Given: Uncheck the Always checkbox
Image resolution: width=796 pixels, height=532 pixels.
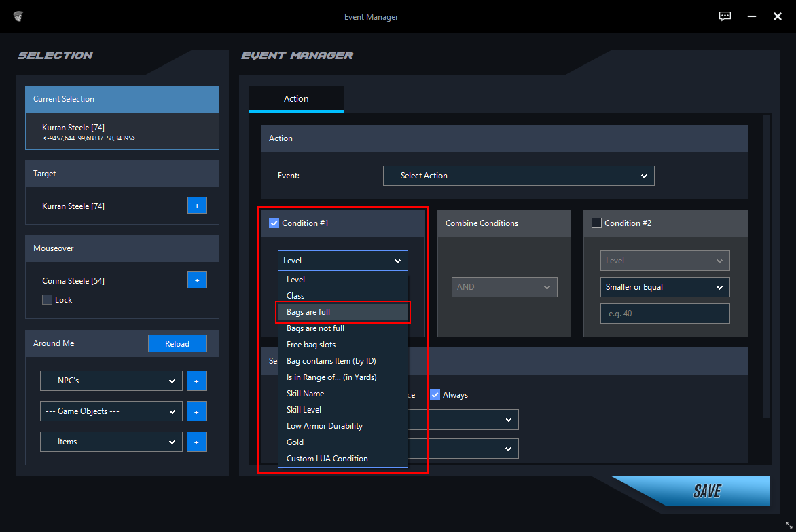Looking at the screenshot, I should pyautogui.click(x=435, y=394).
